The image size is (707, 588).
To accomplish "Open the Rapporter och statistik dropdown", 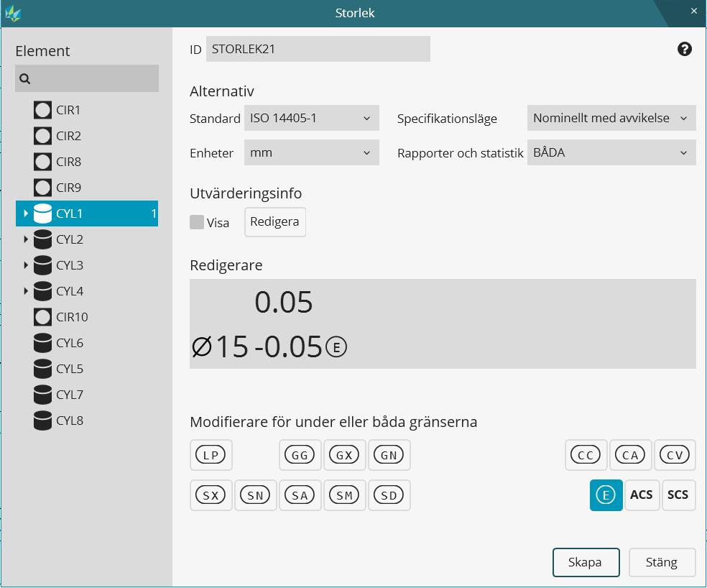I will click(x=611, y=153).
